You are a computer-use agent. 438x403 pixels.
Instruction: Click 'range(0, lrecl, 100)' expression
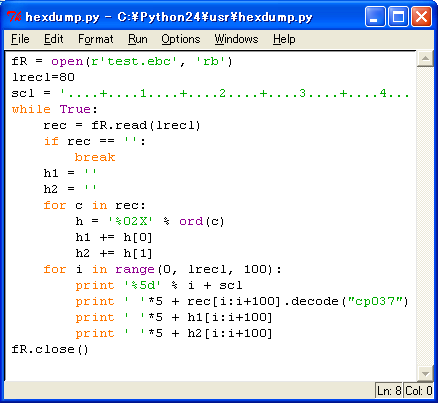point(195,269)
